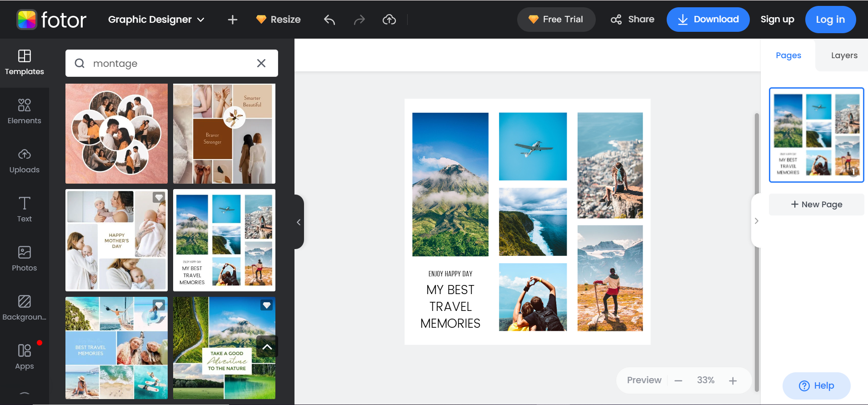
Task: Select the Smarter Beautiful collage template
Action: pyautogui.click(x=224, y=134)
